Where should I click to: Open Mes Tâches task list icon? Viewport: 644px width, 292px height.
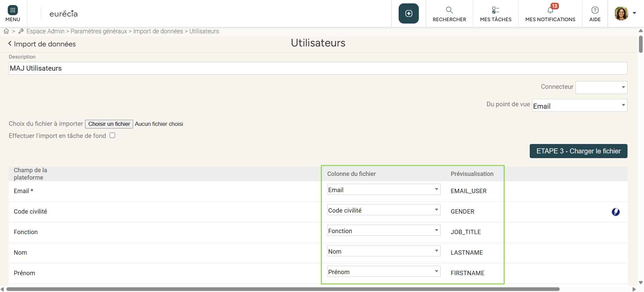coord(495,10)
